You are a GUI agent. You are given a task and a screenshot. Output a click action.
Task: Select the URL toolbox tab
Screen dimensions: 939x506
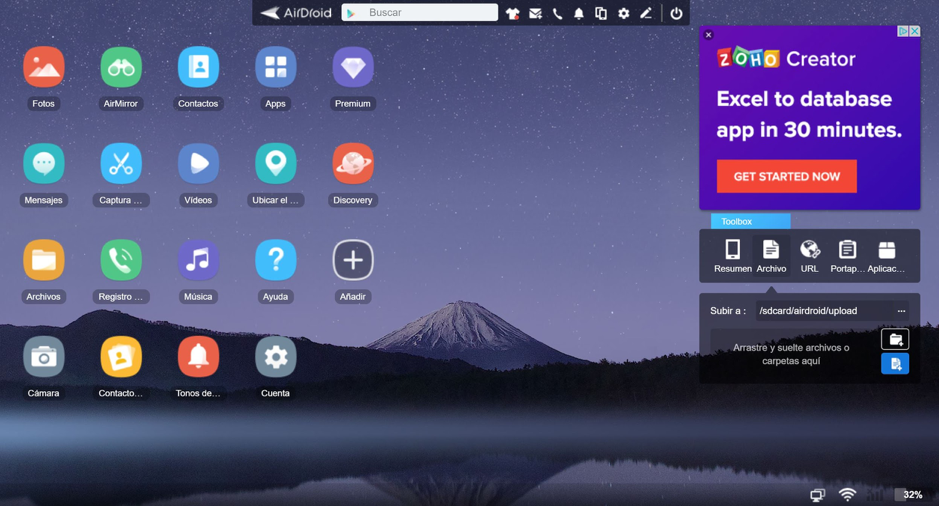(810, 256)
